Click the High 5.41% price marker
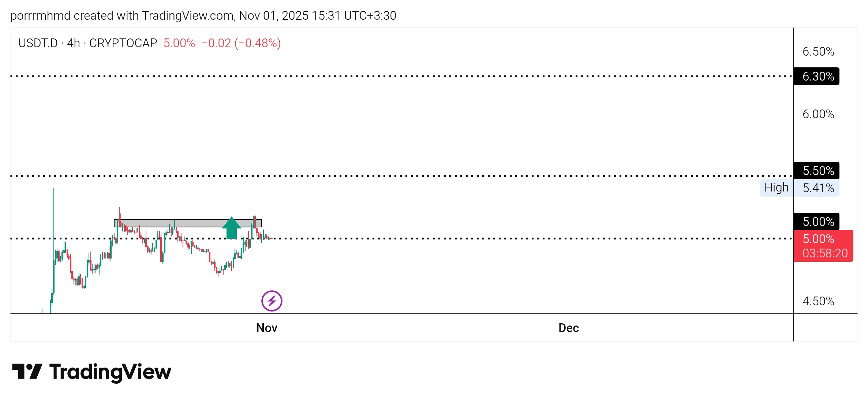Viewport: 868px width, 402px height. click(x=799, y=188)
